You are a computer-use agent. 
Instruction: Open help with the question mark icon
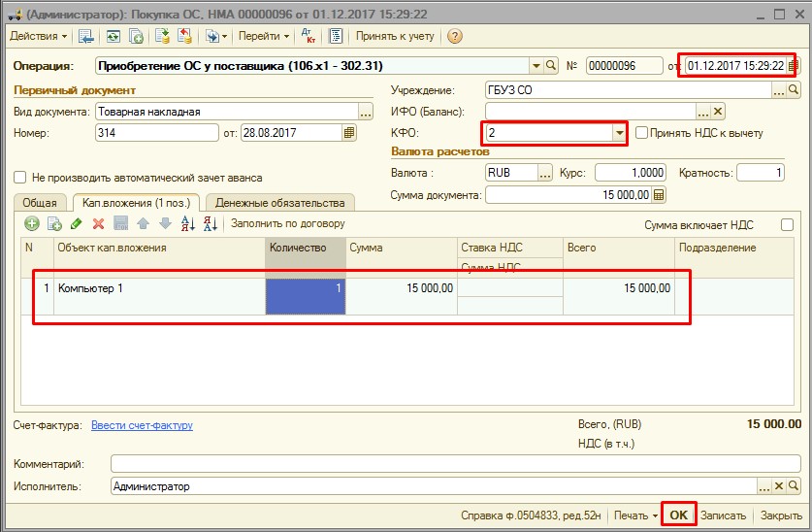(x=454, y=36)
